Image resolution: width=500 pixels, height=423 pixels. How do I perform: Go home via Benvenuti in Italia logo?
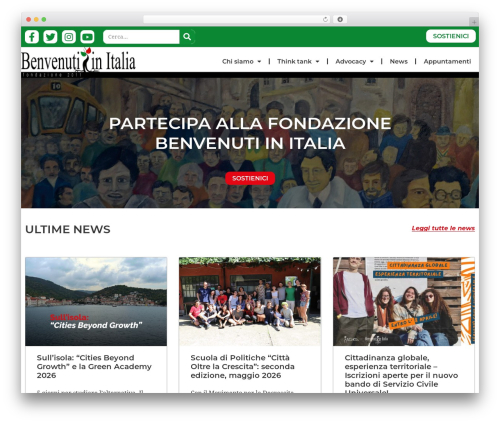[x=78, y=62]
